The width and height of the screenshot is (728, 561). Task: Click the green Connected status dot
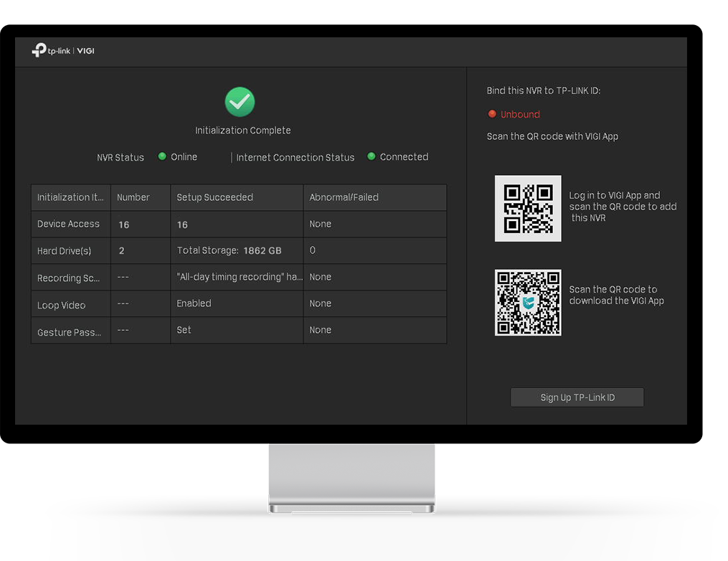[x=371, y=156]
